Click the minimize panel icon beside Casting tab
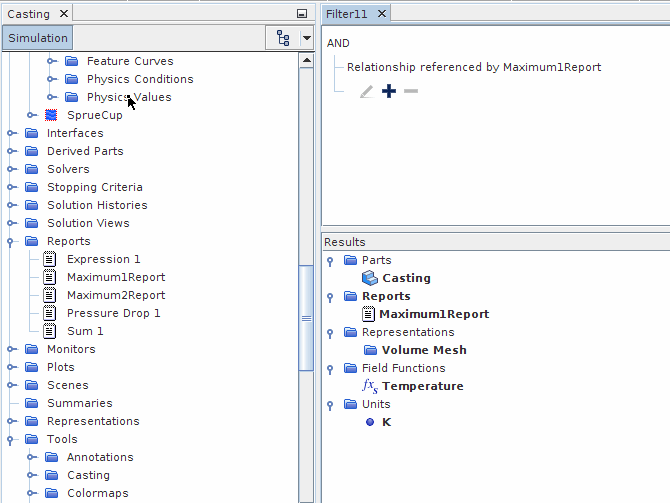670x503 pixels. (x=302, y=14)
